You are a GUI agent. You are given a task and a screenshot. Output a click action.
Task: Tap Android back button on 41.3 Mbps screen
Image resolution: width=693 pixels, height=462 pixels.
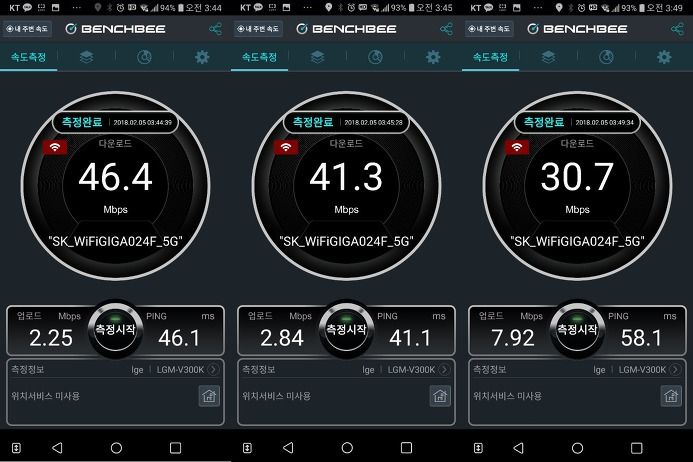(288, 448)
